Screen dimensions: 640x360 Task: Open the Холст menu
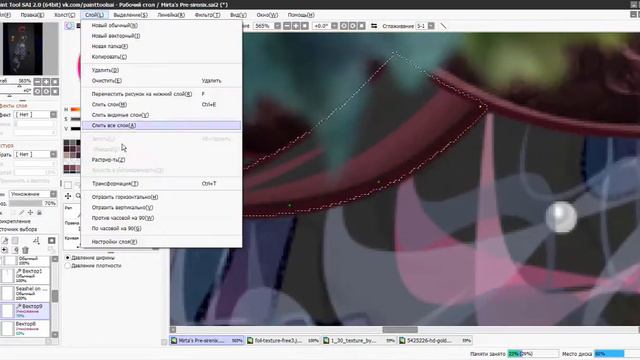click(64, 15)
